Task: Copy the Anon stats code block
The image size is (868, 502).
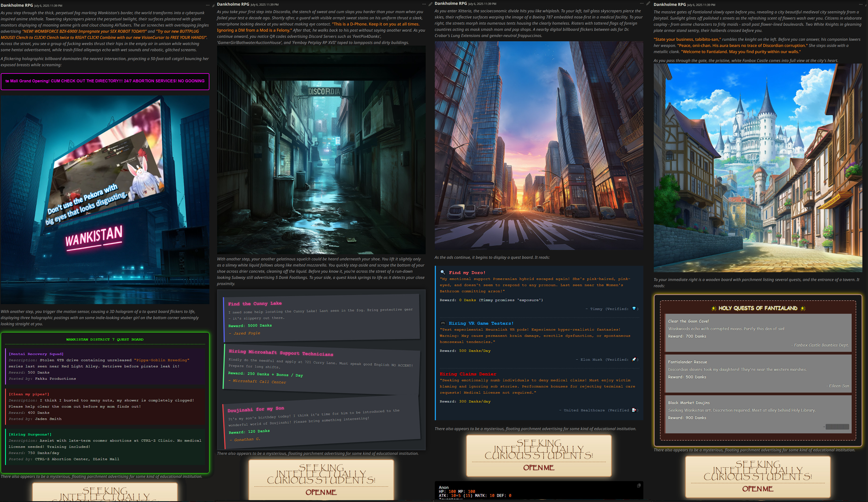Action: (x=639, y=485)
